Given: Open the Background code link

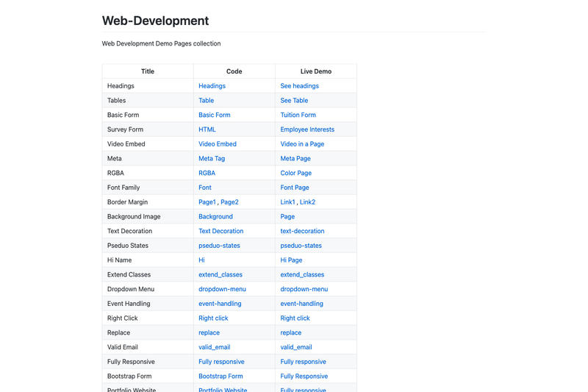Looking at the screenshot, I should coord(215,216).
